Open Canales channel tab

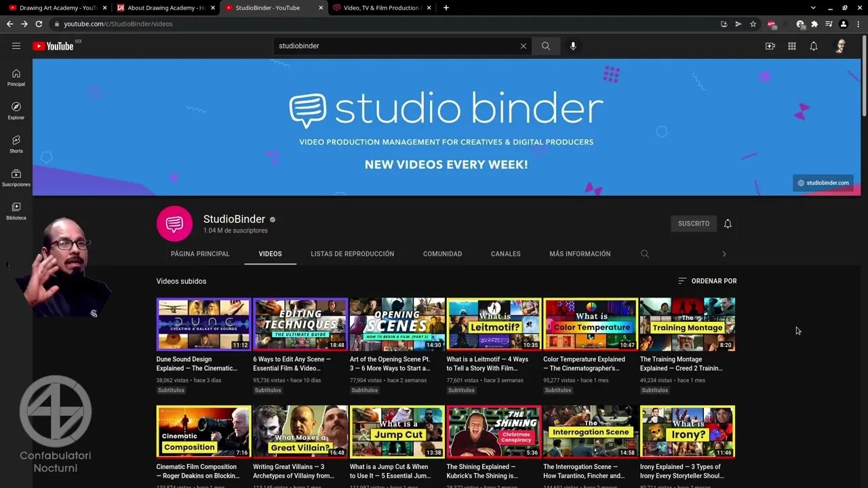click(506, 254)
